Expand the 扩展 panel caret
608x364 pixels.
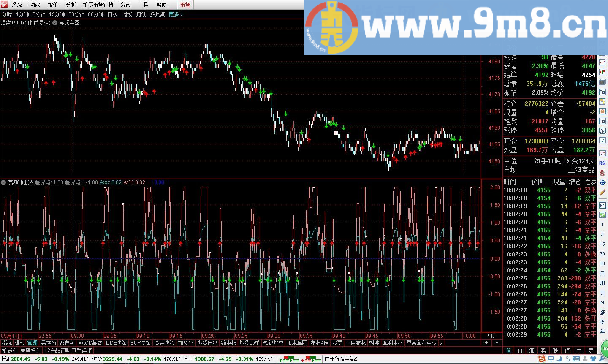9,350
